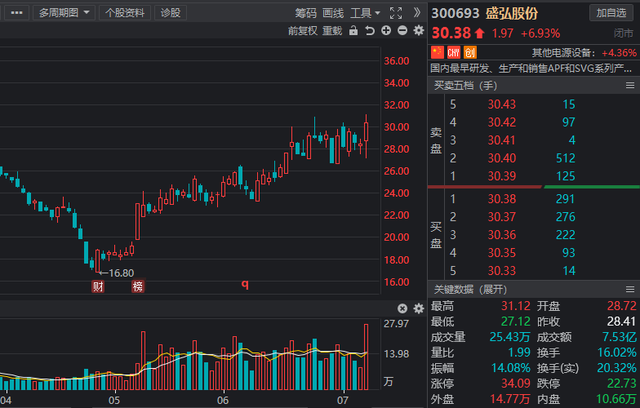Image resolution: width=640 pixels, height=408 pixels.
Task: Open chart settings gear icon
Action: pyautogui.click(x=419, y=31)
